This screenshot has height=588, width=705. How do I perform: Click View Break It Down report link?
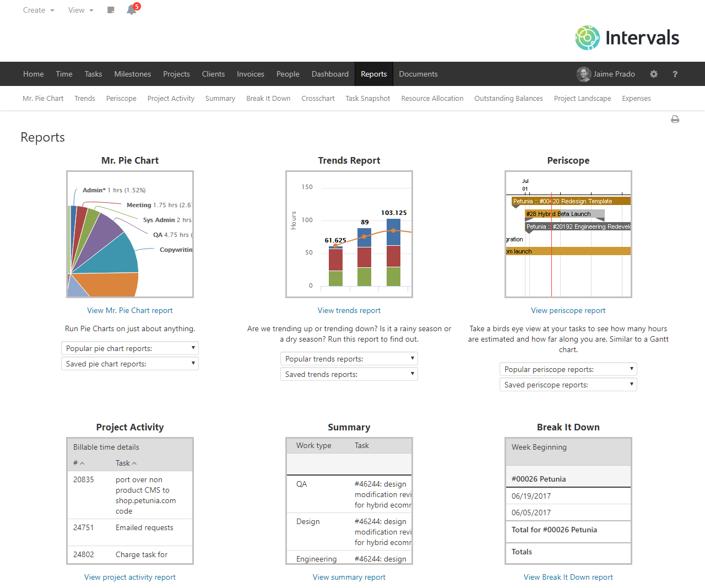pos(568,578)
